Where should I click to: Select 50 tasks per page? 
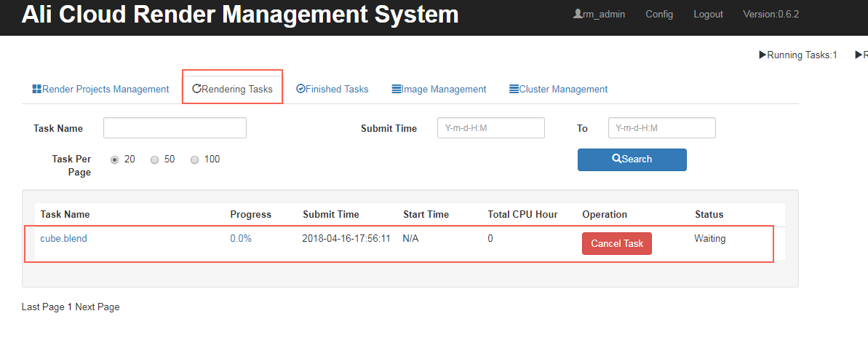click(x=155, y=159)
